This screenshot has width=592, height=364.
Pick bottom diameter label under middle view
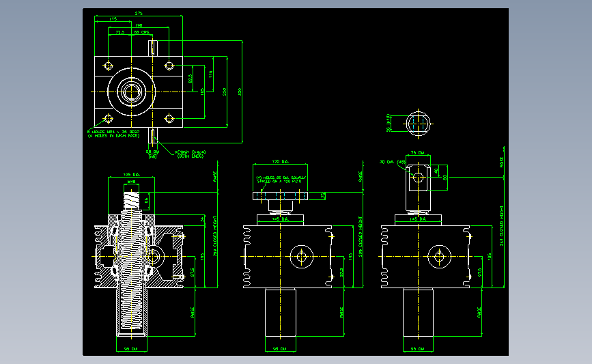280,349
